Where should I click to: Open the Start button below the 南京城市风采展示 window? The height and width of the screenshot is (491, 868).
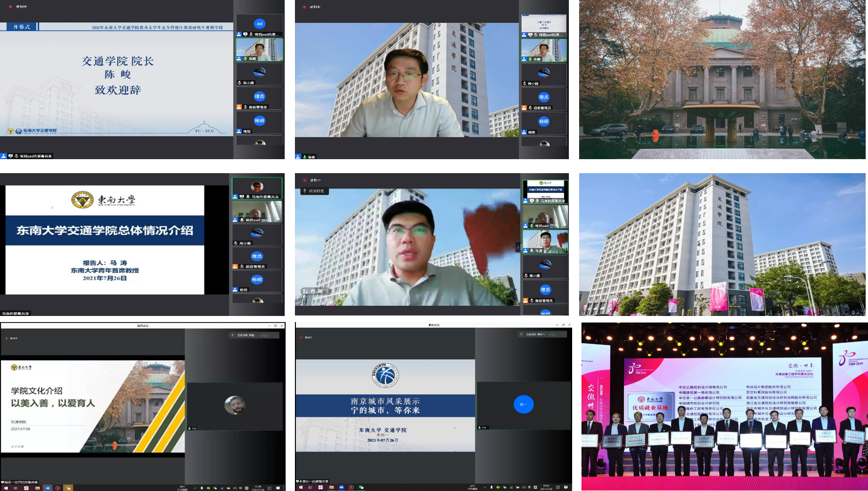coord(301,487)
